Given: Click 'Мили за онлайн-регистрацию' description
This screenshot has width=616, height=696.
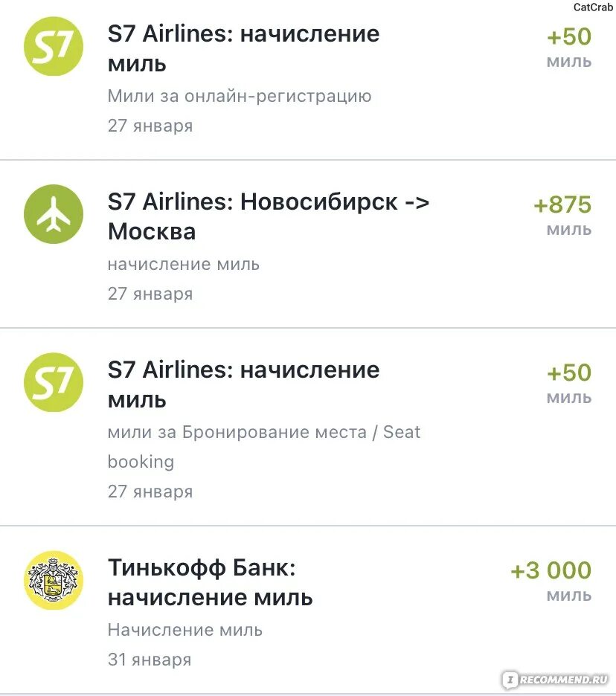Looking at the screenshot, I should pos(240,96).
